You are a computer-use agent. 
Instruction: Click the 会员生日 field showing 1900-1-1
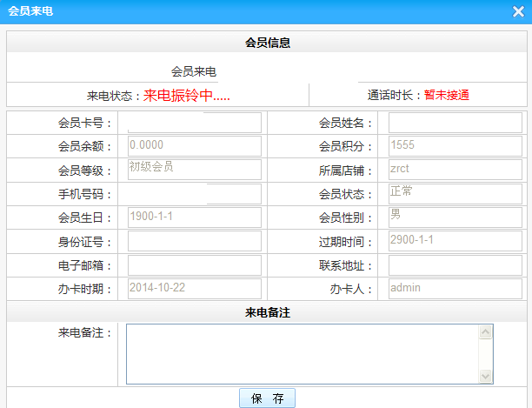[x=194, y=217]
